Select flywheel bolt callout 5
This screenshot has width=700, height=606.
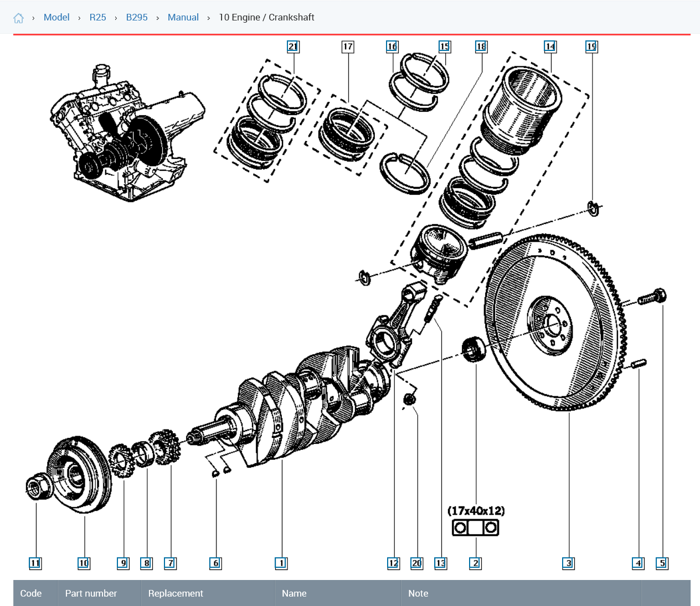[662, 563]
